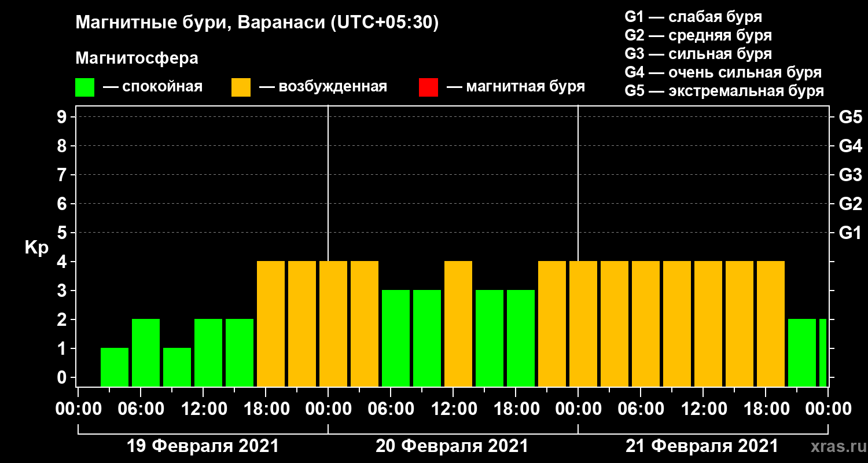
Task: Click the narrow last green bar on 21 February
Action: 823,352
